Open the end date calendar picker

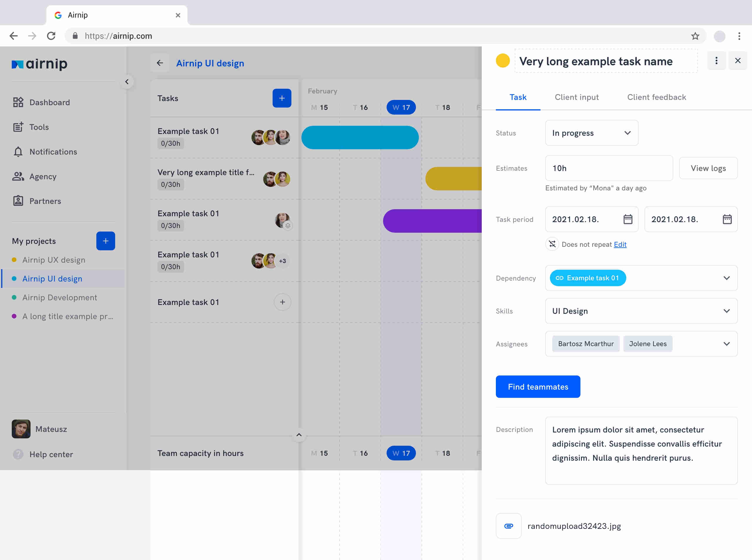pos(727,219)
